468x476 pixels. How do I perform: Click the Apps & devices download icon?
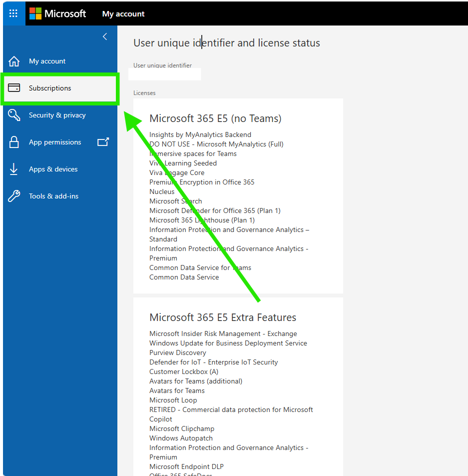point(13,169)
